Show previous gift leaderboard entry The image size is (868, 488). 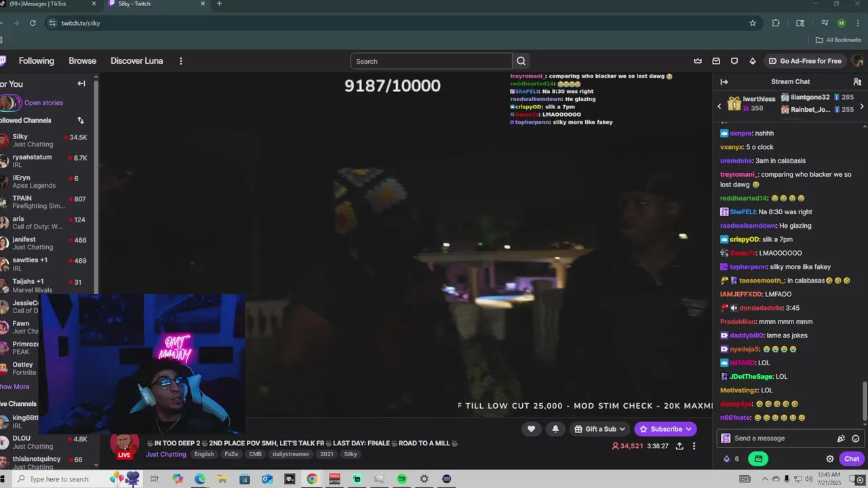click(x=719, y=106)
